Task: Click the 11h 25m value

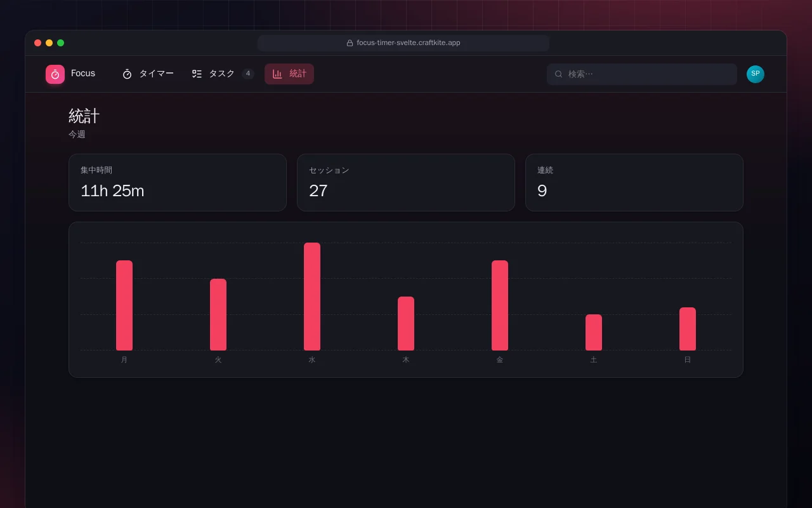Action: point(112,190)
